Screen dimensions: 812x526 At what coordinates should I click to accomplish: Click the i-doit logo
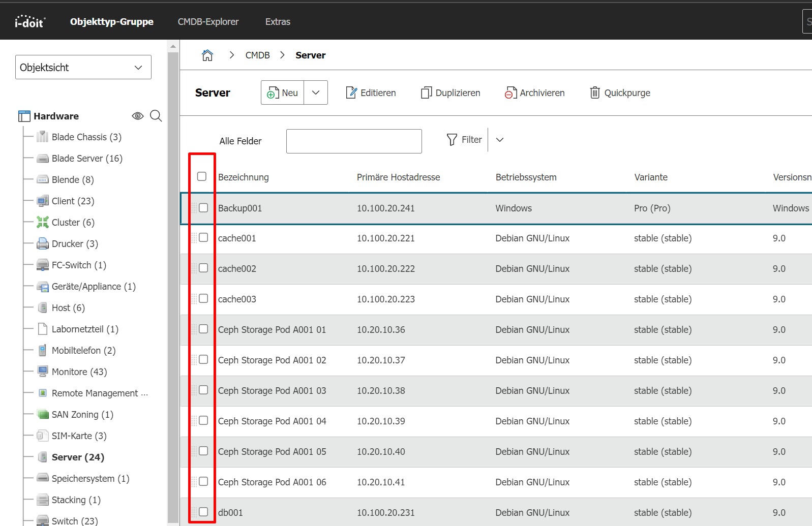tap(30, 22)
